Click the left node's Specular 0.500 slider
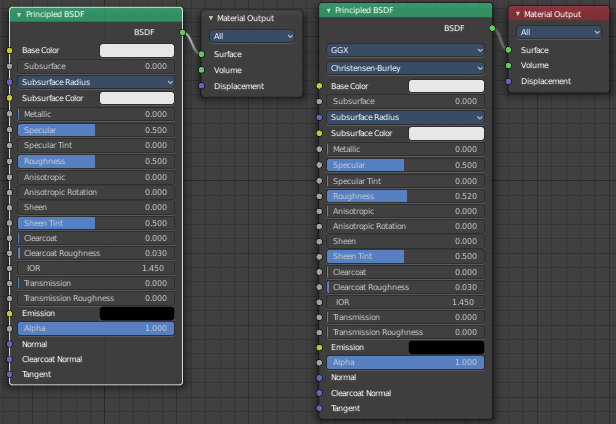 coord(96,130)
